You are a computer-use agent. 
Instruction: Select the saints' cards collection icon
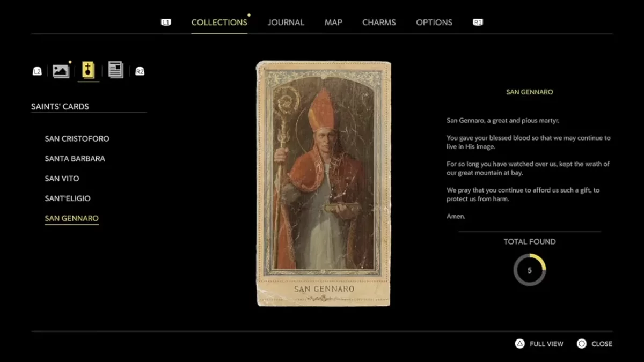coord(88,70)
